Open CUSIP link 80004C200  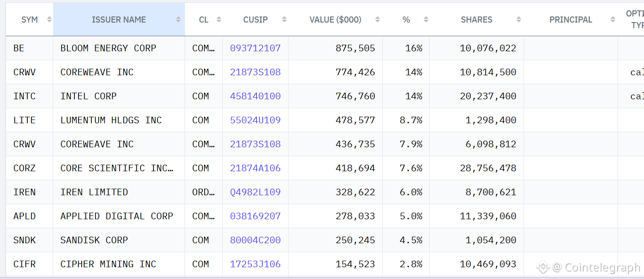click(255, 240)
